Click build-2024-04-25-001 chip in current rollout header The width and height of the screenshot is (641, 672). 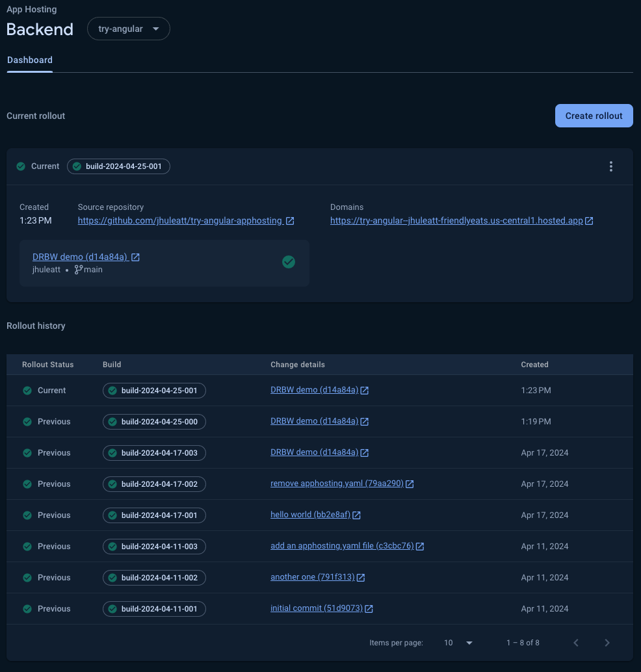point(118,166)
